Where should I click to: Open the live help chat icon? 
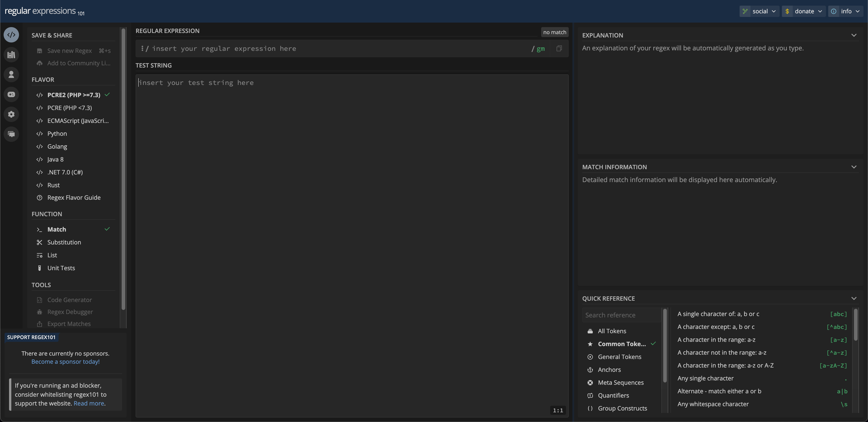click(11, 134)
